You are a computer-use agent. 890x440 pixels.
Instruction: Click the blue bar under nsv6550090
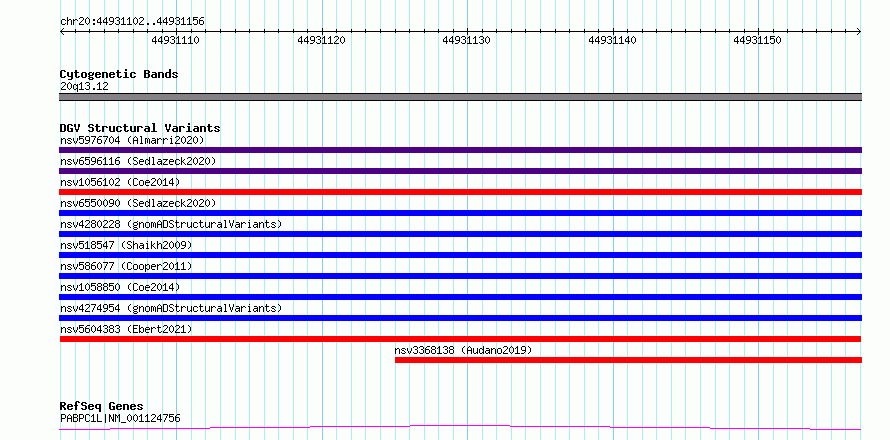click(460, 213)
